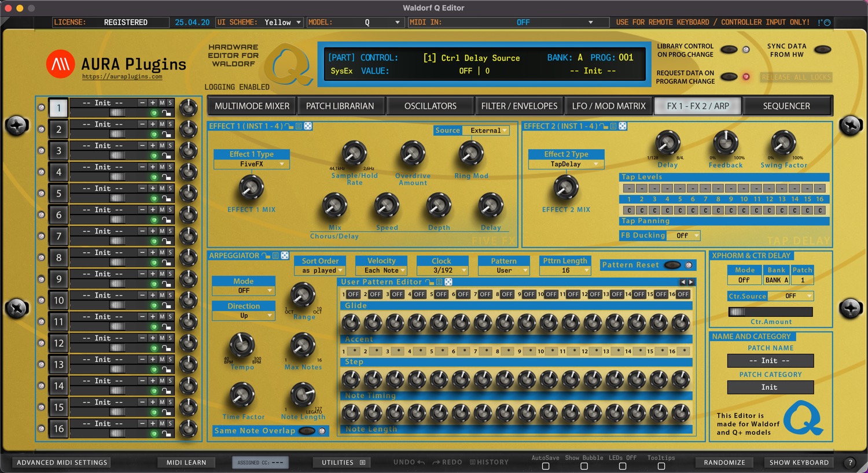This screenshot has width=868, height=473.
Task: Click the green LED on instrument 4 row
Action: [154, 178]
